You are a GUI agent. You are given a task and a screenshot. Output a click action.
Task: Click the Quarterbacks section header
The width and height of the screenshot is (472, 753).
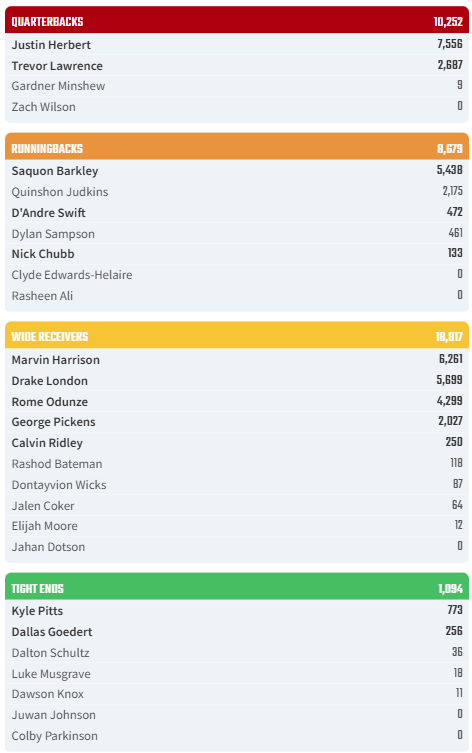[237, 20]
